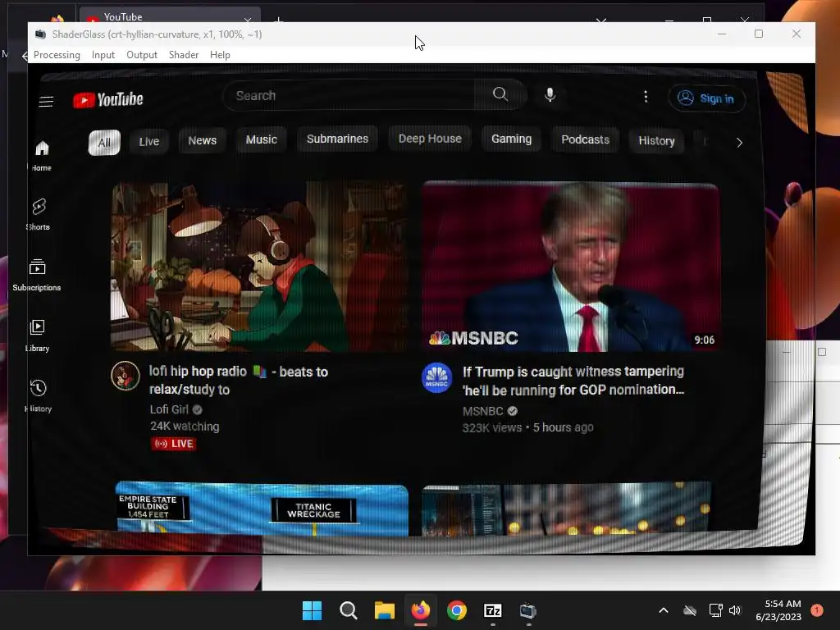The height and width of the screenshot is (630, 840).
Task: Select the News filter chip
Action: click(x=202, y=140)
